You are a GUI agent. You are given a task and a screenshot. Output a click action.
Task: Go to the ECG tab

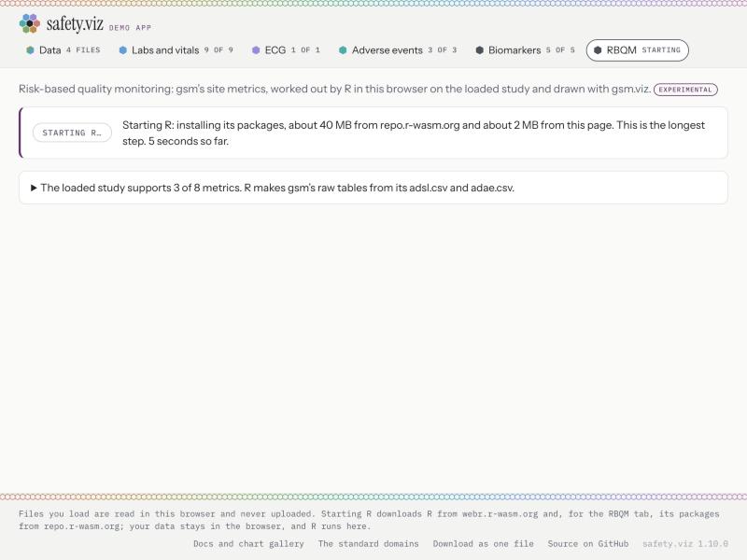(x=286, y=50)
